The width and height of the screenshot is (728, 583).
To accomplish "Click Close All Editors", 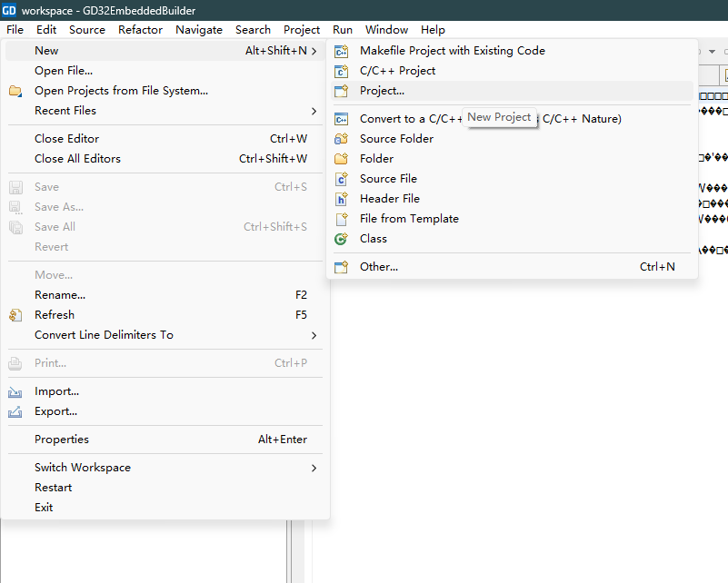I will click(x=77, y=159).
